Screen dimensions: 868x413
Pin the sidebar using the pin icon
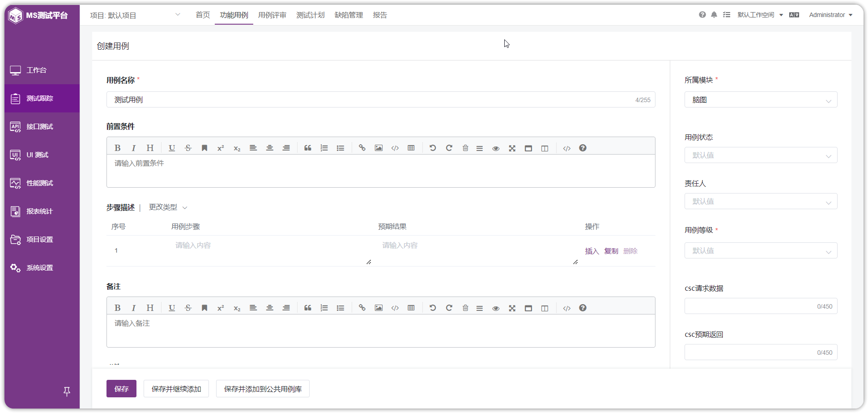coord(67,391)
